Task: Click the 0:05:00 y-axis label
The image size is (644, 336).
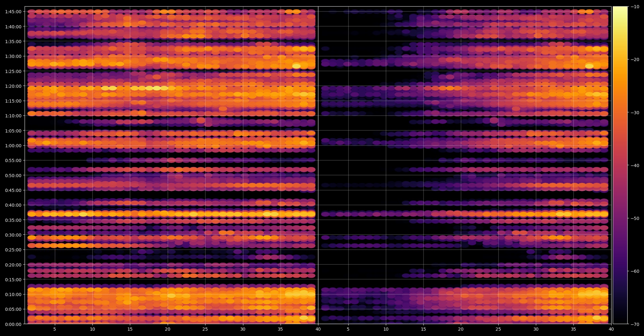Action: [13, 309]
